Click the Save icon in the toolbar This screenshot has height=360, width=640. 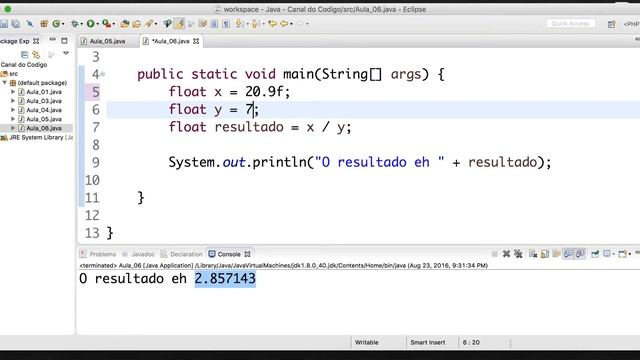4,24
